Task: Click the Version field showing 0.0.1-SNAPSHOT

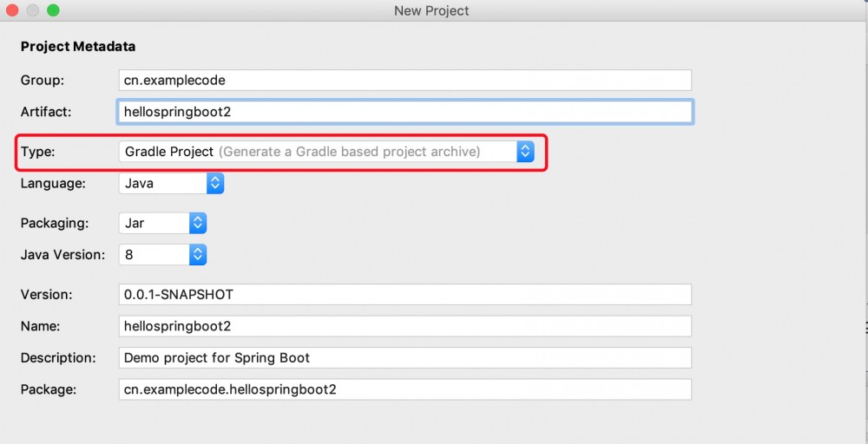Action: 404,294
